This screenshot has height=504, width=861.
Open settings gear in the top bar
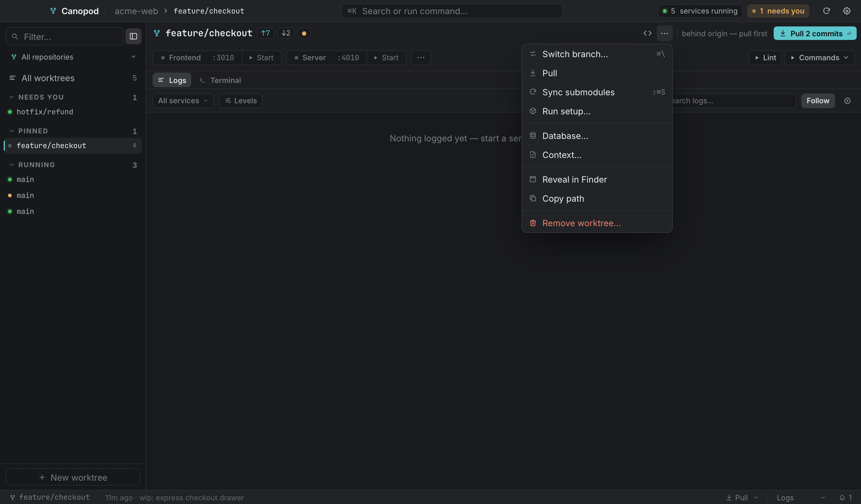point(847,11)
